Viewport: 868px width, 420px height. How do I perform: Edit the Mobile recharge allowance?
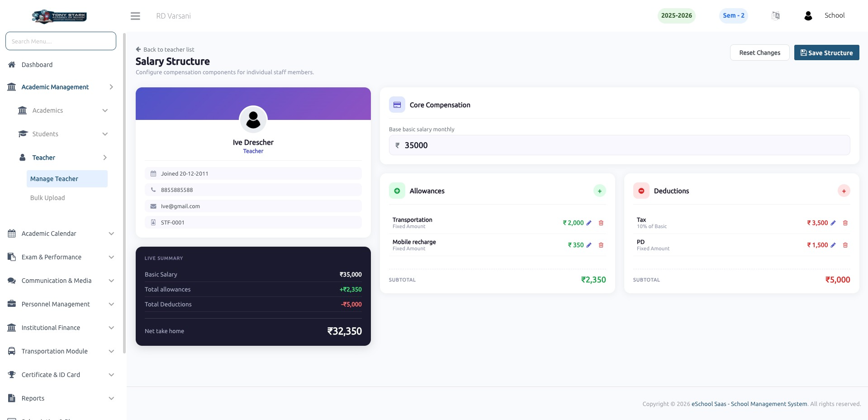(x=589, y=245)
